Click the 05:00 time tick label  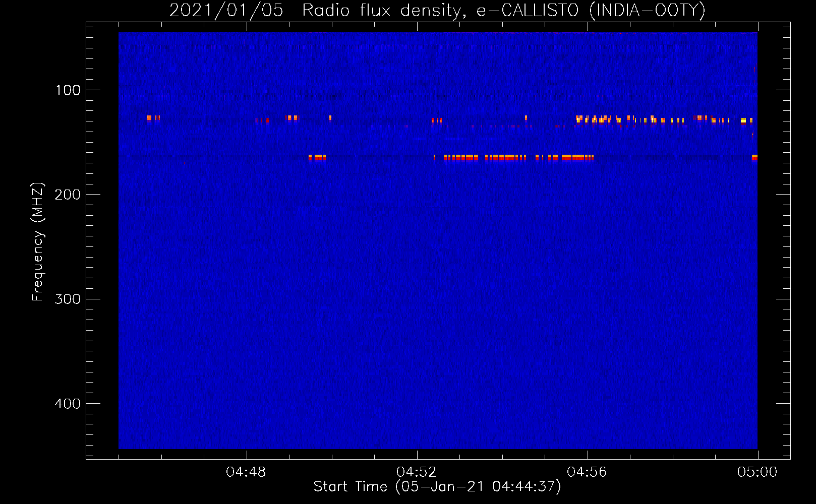point(757,472)
